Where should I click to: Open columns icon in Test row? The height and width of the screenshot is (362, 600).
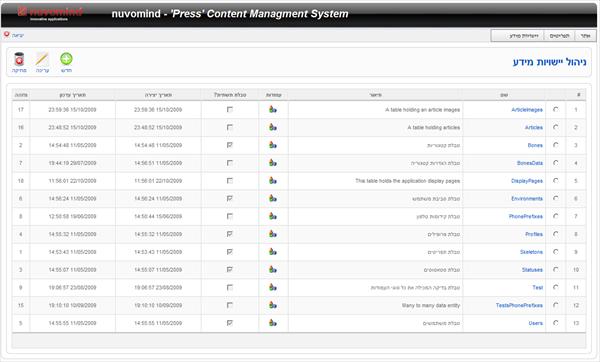click(272, 287)
